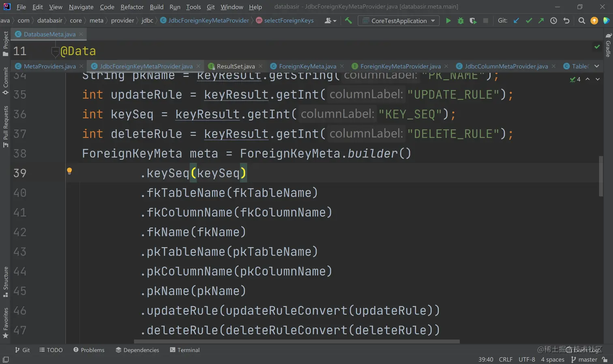The width and height of the screenshot is (613, 364).
Task: Click line number 42 in the gutter
Action: coord(20,232)
